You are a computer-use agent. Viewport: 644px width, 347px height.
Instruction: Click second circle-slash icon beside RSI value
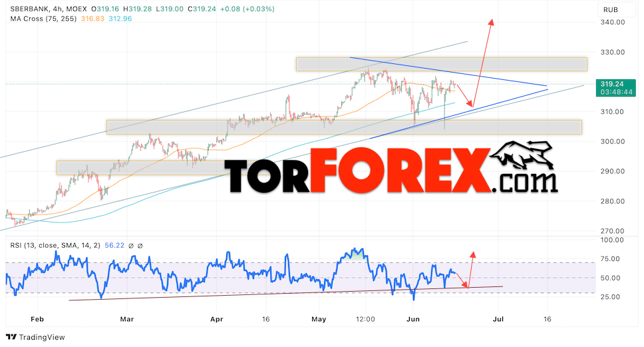click(140, 246)
